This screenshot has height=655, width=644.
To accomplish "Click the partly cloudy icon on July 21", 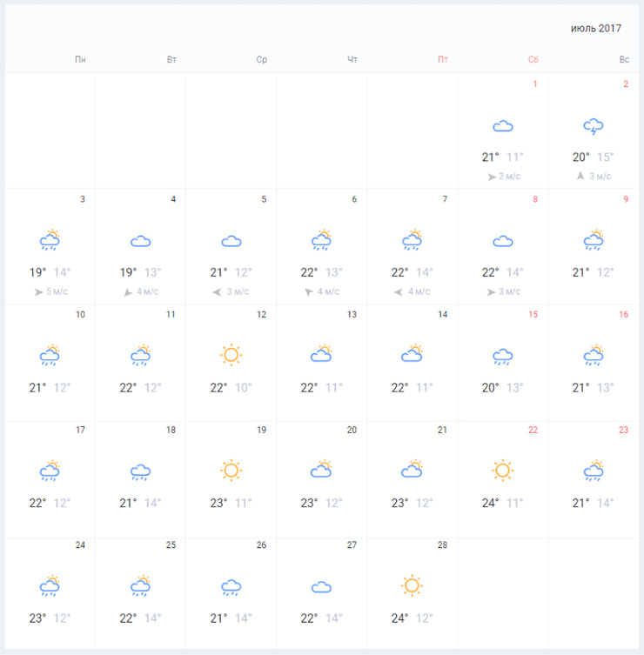I will click(412, 469).
